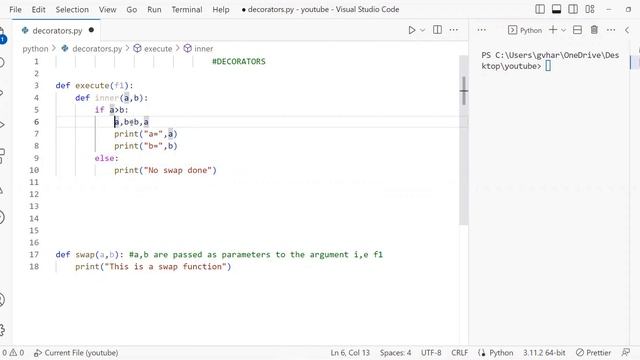Change indentation via Spaces: 4
The height and width of the screenshot is (360, 640).
395,353
